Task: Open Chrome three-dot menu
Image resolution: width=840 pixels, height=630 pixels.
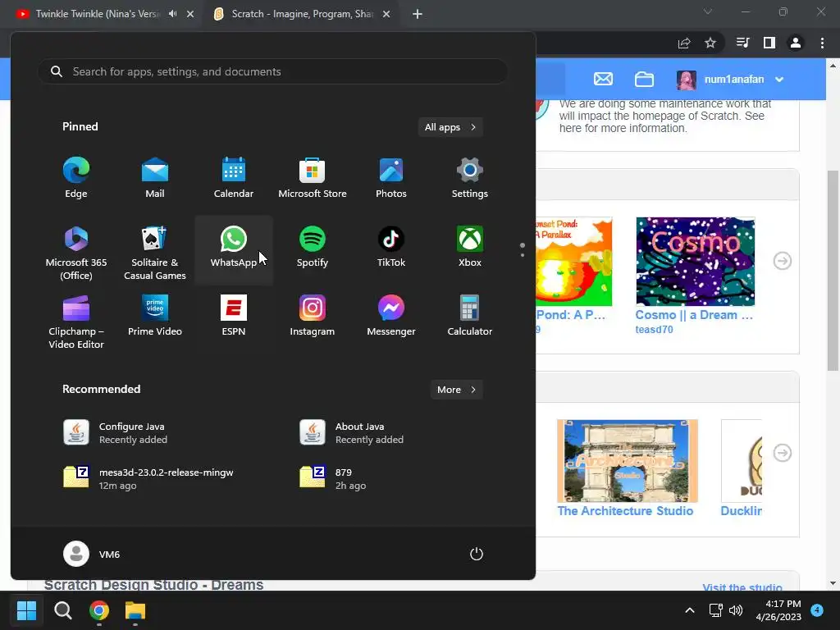Action: [x=822, y=43]
